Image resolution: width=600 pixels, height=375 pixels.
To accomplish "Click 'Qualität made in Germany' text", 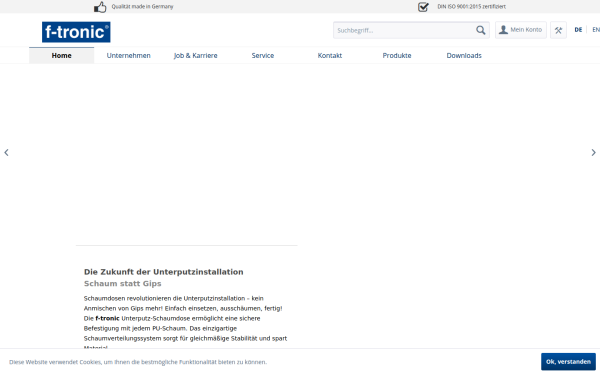I will 142,7.
